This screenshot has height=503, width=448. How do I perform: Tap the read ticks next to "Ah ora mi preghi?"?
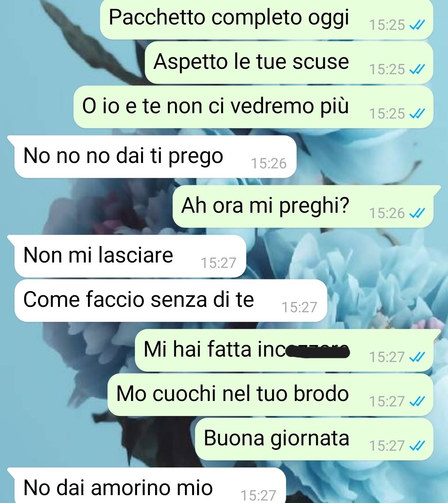point(417,213)
